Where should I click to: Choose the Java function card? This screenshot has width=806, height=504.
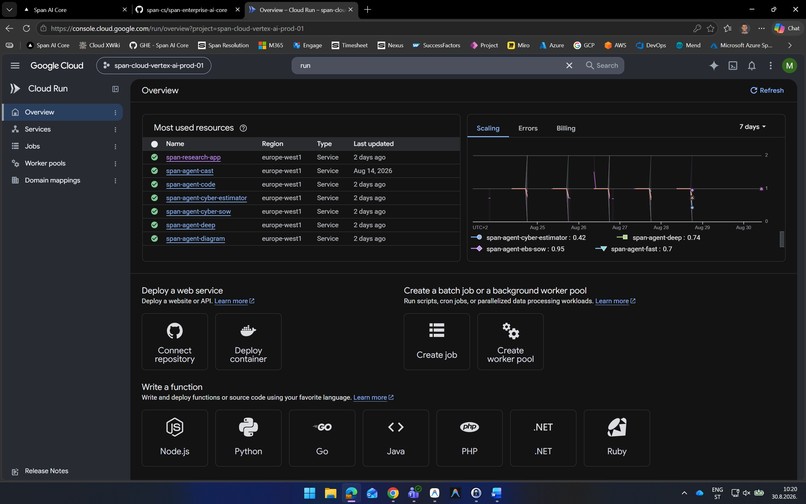(x=396, y=438)
